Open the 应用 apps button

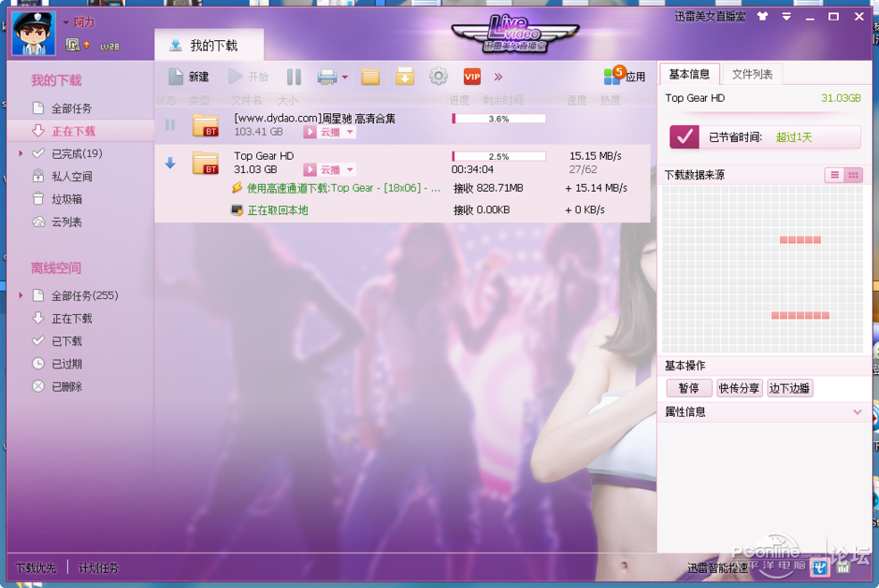coord(625,76)
